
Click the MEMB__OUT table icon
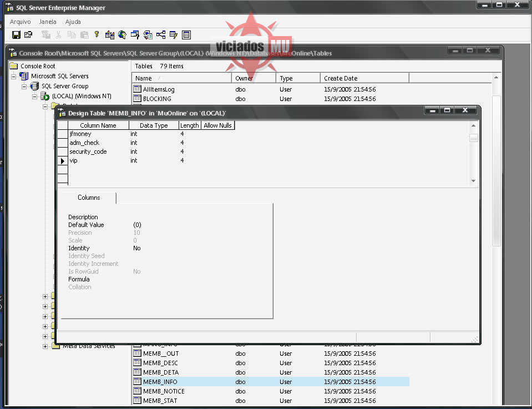click(137, 353)
